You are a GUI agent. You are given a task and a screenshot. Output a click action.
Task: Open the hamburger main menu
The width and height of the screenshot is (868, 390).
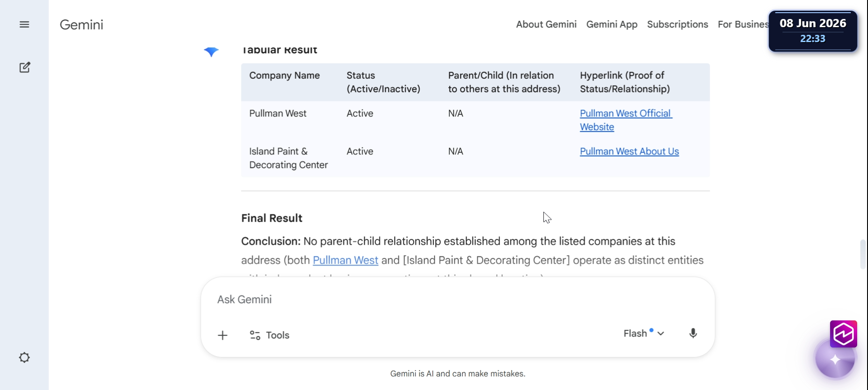click(24, 24)
